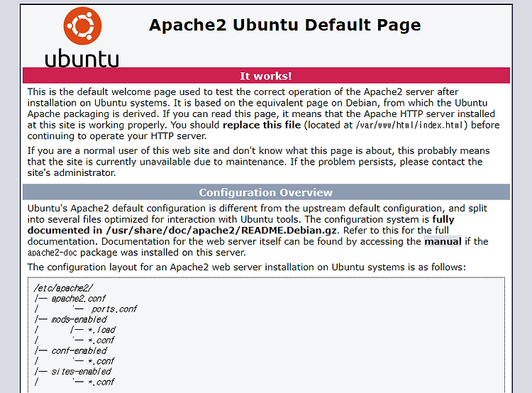This screenshot has height=393, width=532.
Task: Click the bold replace this file text
Action: tap(262, 125)
